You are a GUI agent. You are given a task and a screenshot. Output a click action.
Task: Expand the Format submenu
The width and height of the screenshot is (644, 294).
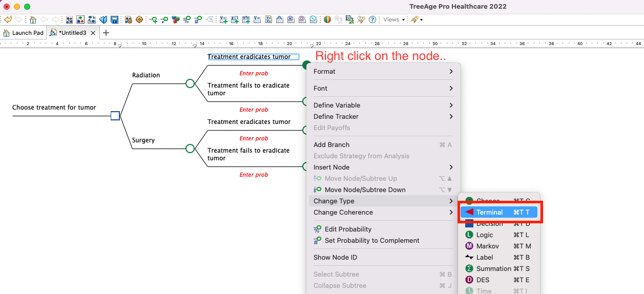[383, 71]
